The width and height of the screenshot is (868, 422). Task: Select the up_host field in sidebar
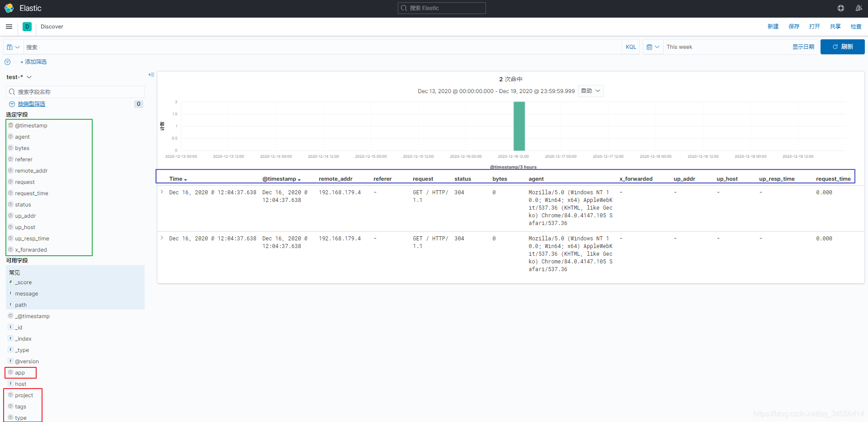click(x=25, y=227)
